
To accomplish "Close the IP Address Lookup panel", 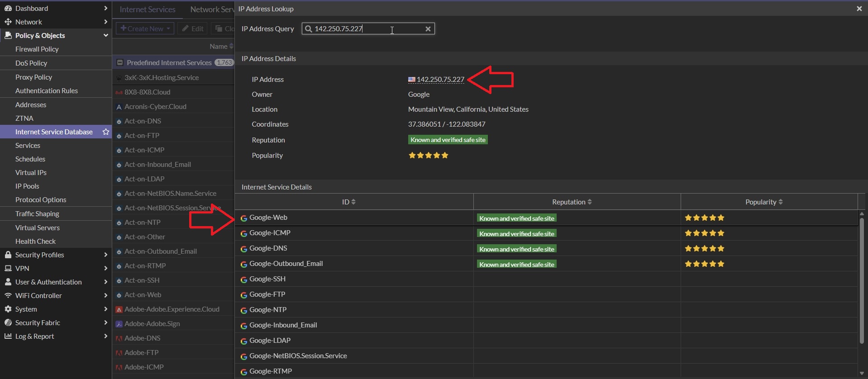I will [859, 9].
